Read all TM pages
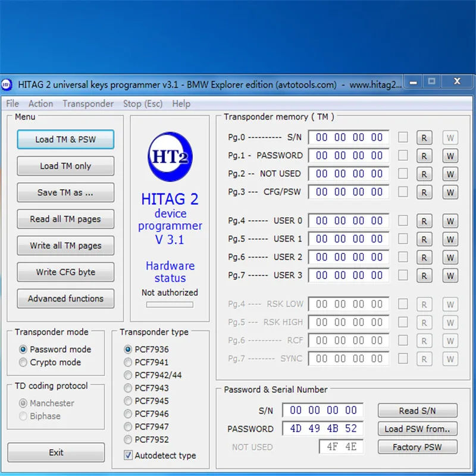 [65, 219]
